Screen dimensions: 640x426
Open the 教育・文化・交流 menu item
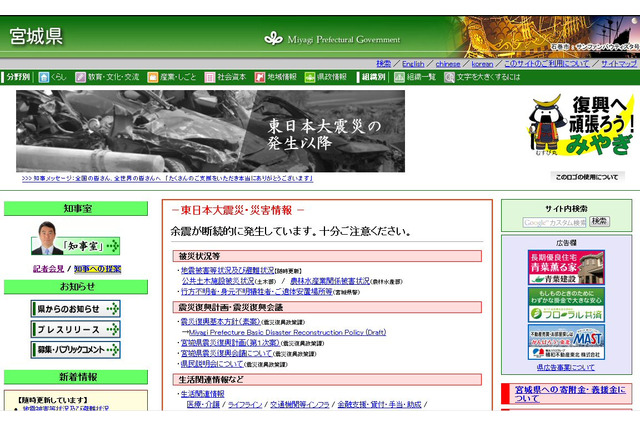(x=113, y=77)
